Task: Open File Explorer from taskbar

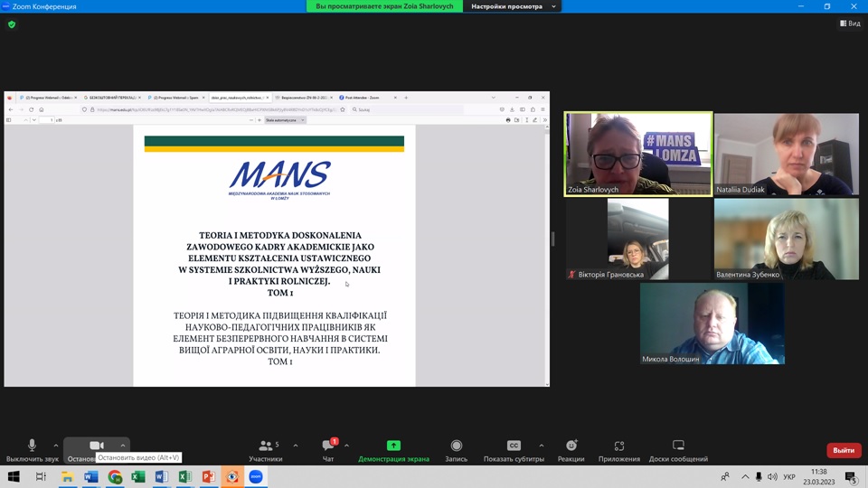Action: pos(68,476)
